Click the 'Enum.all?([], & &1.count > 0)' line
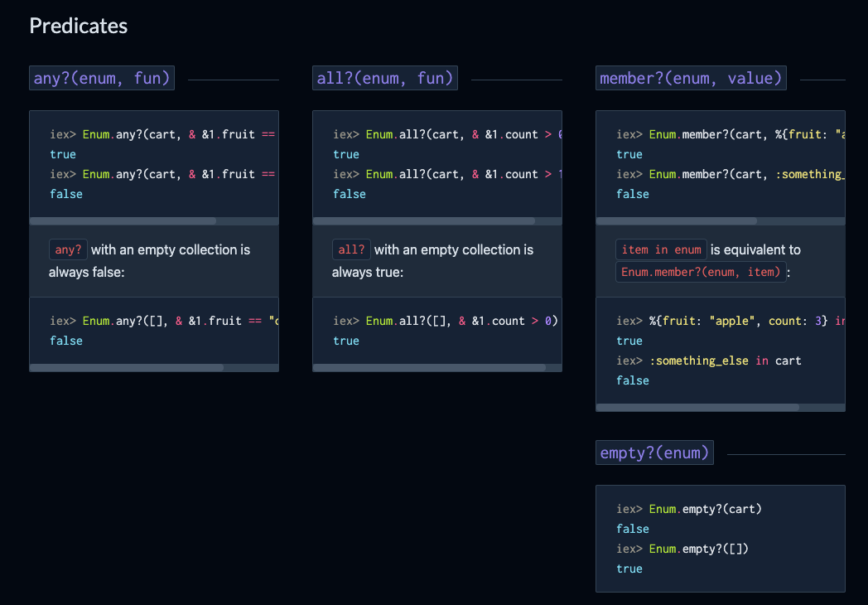The width and height of the screenshot is (868, 605). click(x=446, y=321)
